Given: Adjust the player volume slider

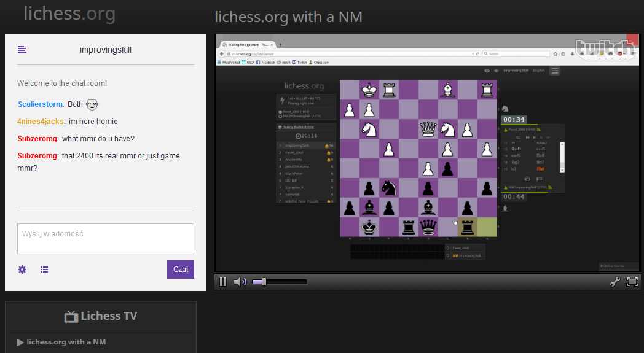Looking at the screenshot, I should [280, 282].
